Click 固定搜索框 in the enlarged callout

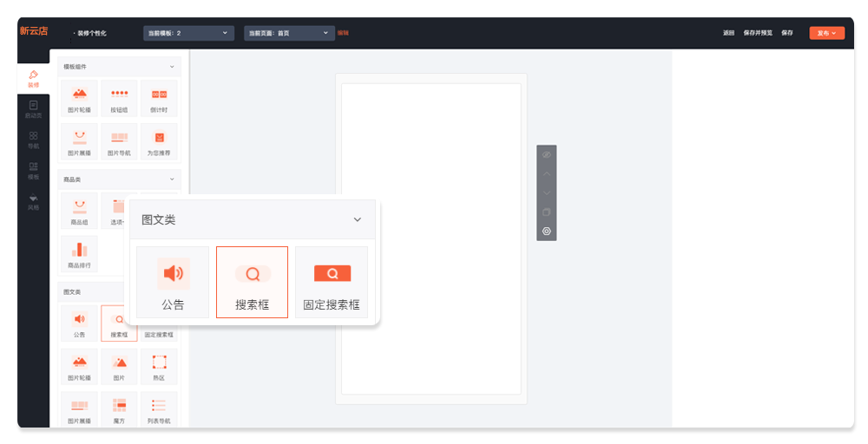332,282
